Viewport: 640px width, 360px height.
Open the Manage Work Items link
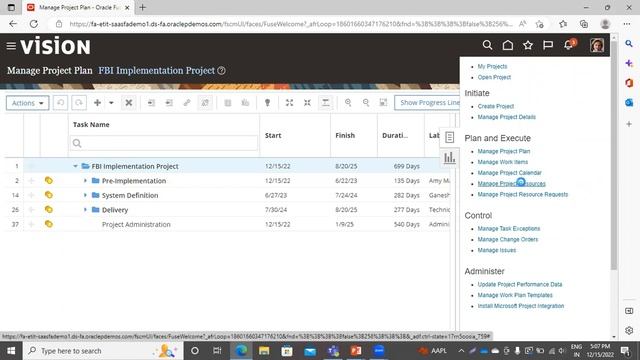point(502,162)
